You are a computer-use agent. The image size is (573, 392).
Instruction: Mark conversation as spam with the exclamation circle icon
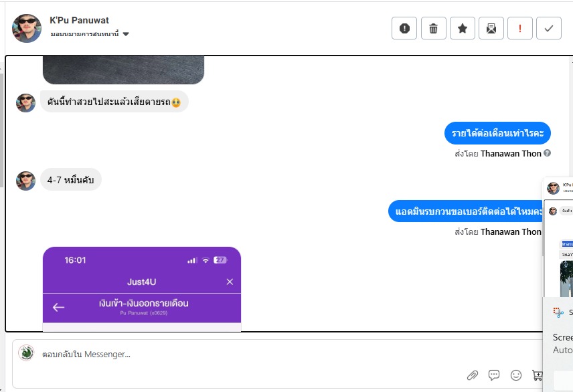(404, 28)
